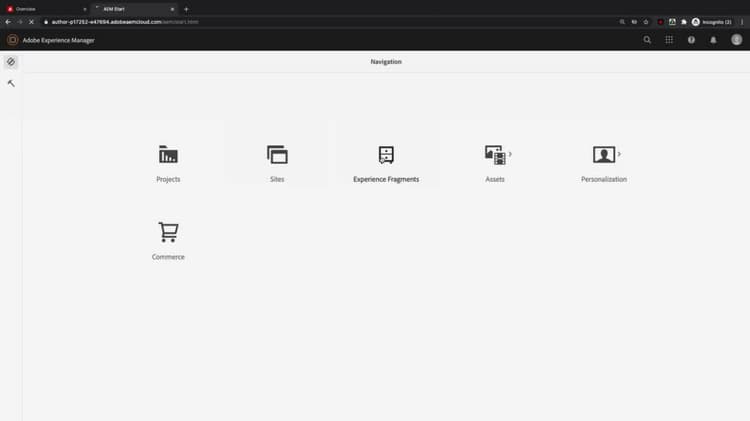The image size is (750, 421).
Task: Close the AEM Start browser tab
Action: click(x=172, y=9)
